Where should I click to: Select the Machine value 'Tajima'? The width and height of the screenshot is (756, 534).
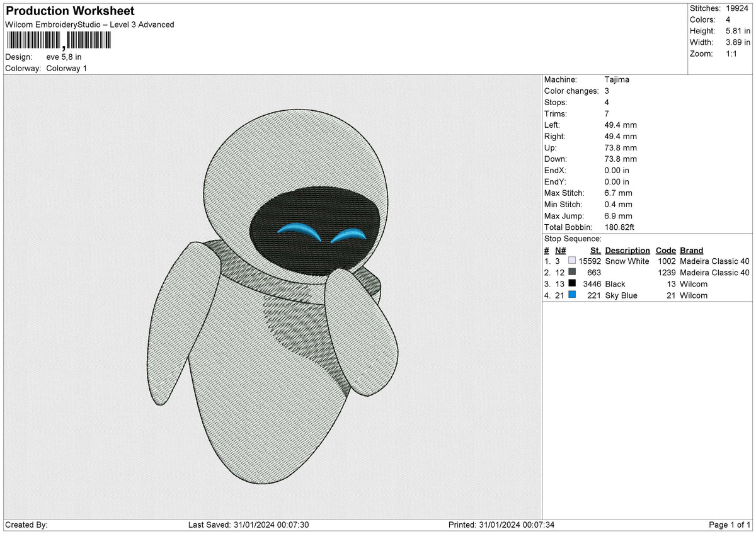click(617, 79)
